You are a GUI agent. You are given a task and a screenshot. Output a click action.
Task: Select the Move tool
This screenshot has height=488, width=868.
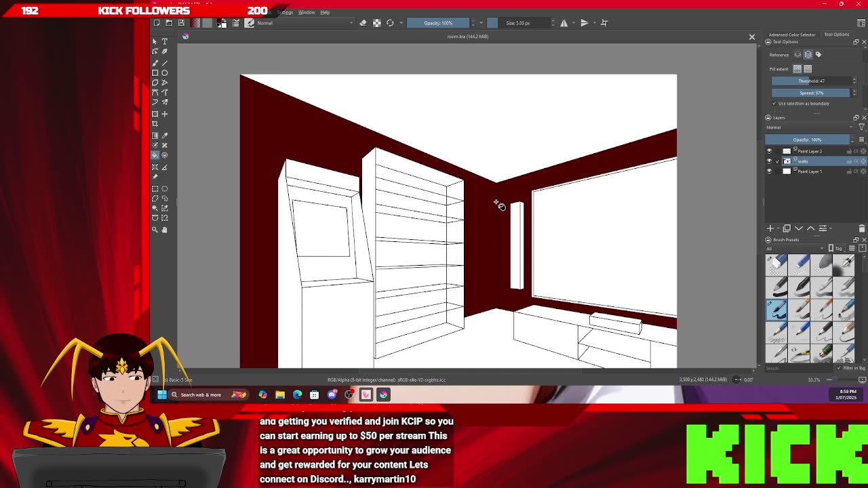coord(164,114)
